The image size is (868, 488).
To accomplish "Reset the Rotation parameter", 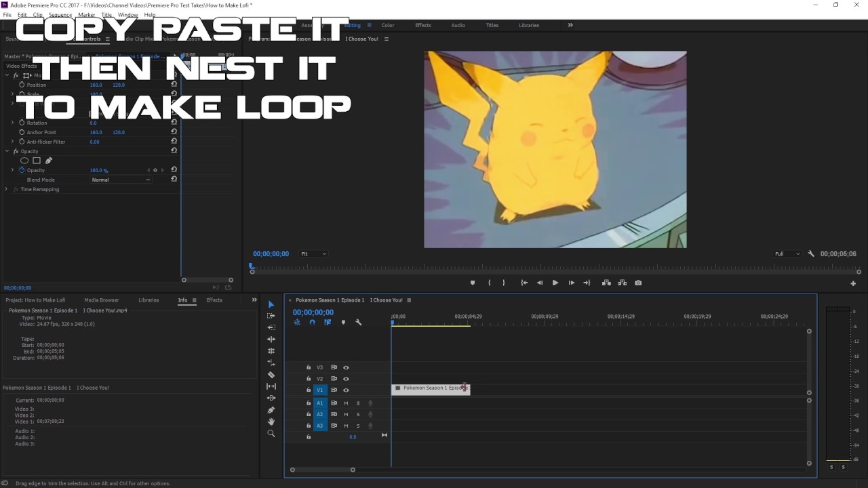I will point(174,123).
